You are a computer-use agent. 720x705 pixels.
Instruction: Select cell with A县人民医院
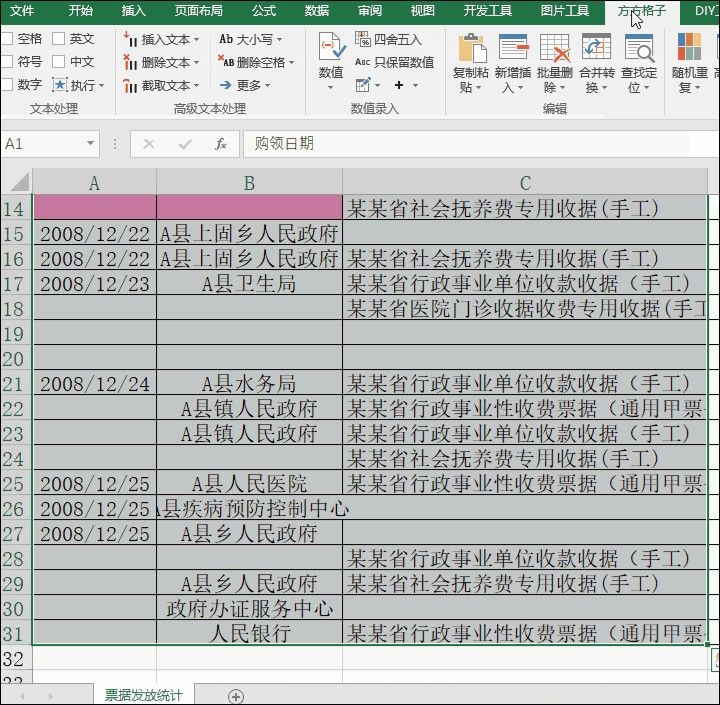coord(249,483)
